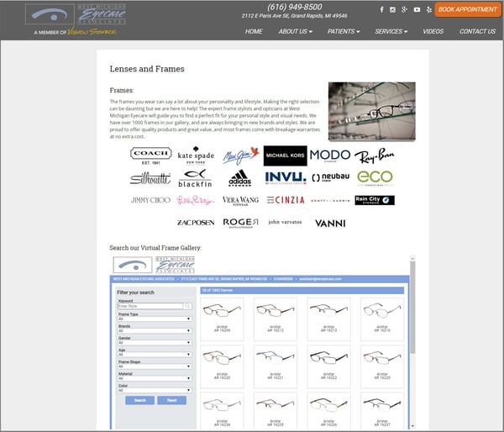Open the Facebook social icon
504x432 pixels.
(381, 9)
